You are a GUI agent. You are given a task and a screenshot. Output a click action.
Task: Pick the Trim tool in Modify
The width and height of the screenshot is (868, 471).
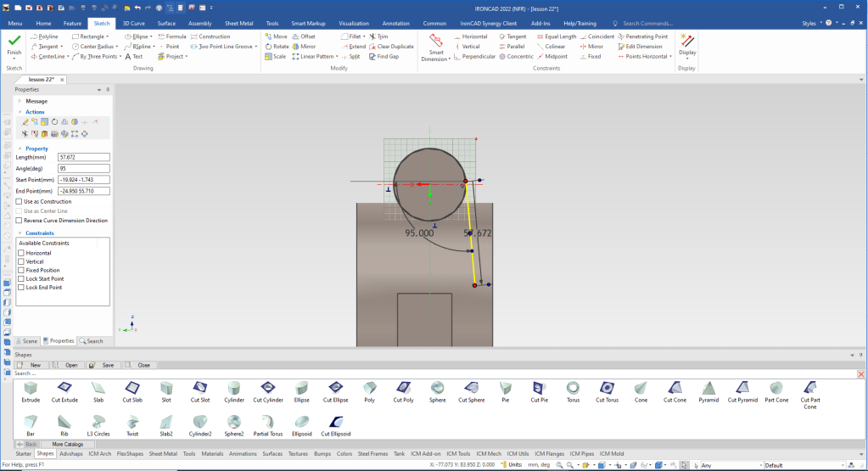(x=382, y=36)
